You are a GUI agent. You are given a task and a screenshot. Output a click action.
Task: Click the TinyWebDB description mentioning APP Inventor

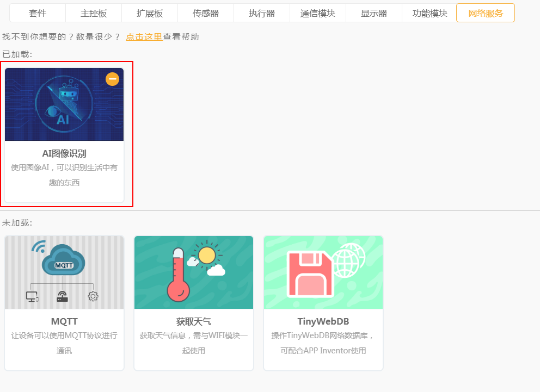323,343
